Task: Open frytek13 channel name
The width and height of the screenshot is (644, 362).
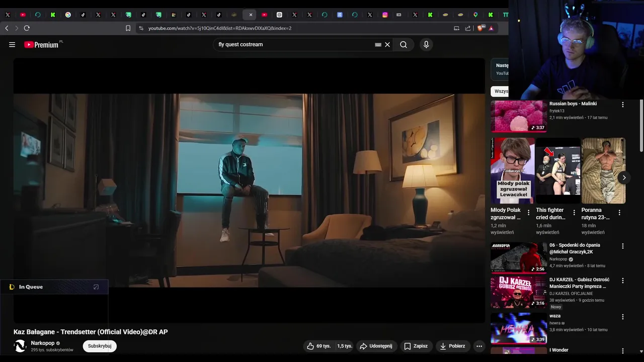Action: (x=557, y=111)
